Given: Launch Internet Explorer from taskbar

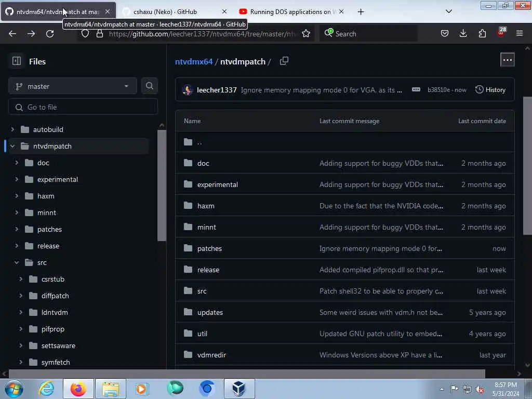Looking at the screenshot, I should coord(46,389).
